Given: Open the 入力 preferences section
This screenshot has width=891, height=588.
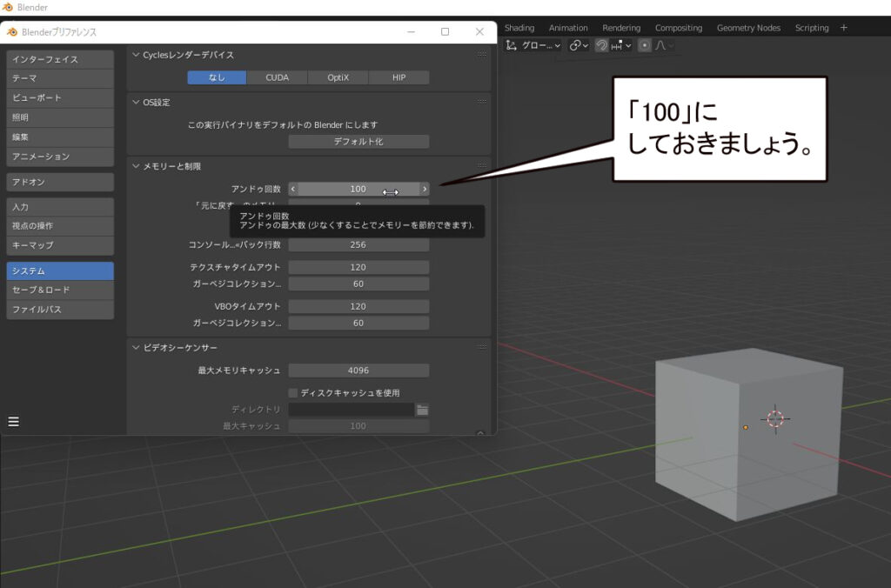Looking at the screenshot, I should [60, 207].
